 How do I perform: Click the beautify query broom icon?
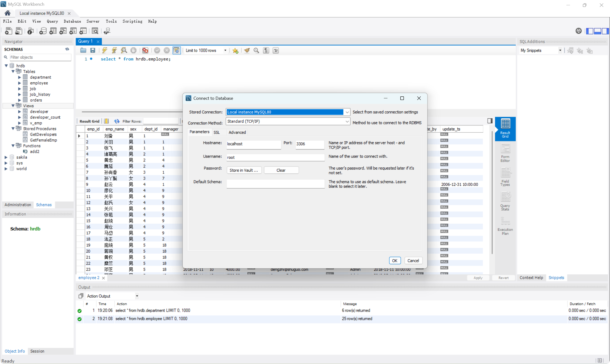point(247,50)
